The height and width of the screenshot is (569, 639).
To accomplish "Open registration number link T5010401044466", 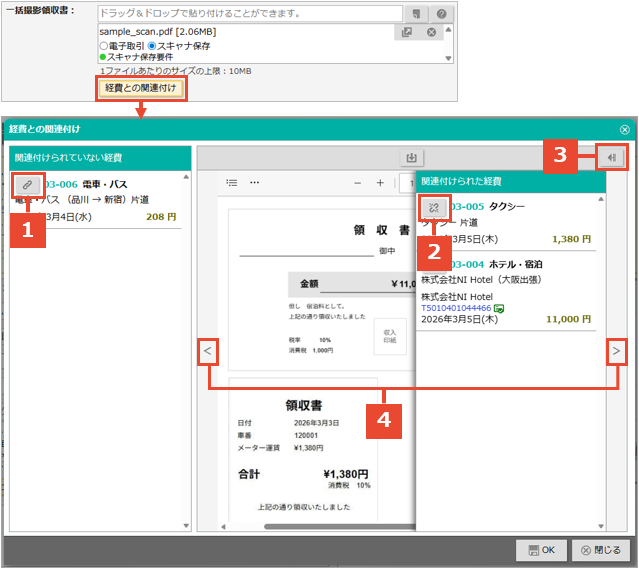I will 455,308.
